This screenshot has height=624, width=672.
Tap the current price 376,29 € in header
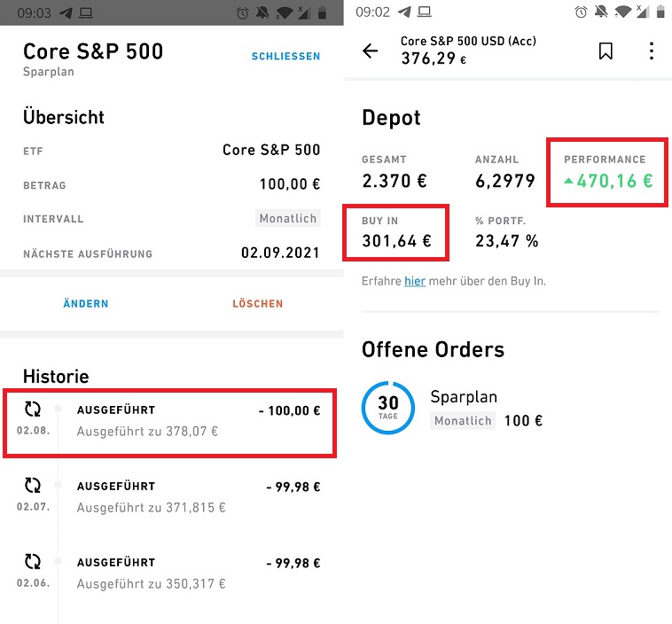click(x=434, y=58)
